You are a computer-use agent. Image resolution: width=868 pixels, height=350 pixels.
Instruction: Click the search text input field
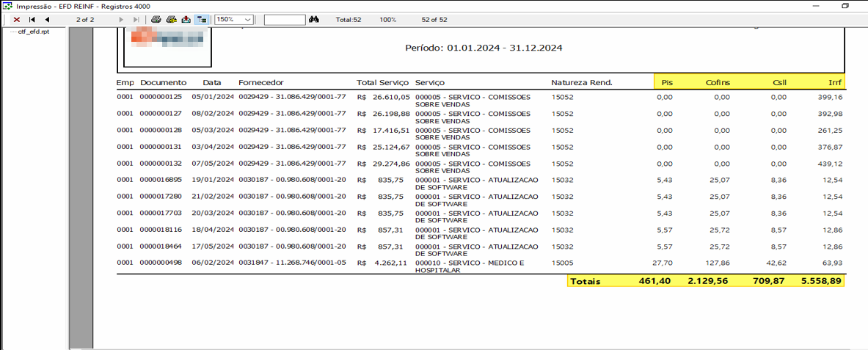[285, 19]
